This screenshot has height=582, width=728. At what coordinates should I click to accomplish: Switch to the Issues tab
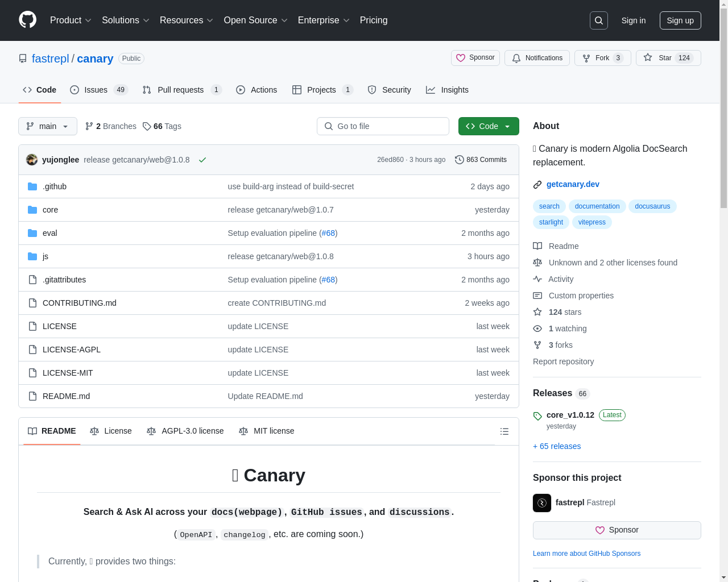[99, 90]
